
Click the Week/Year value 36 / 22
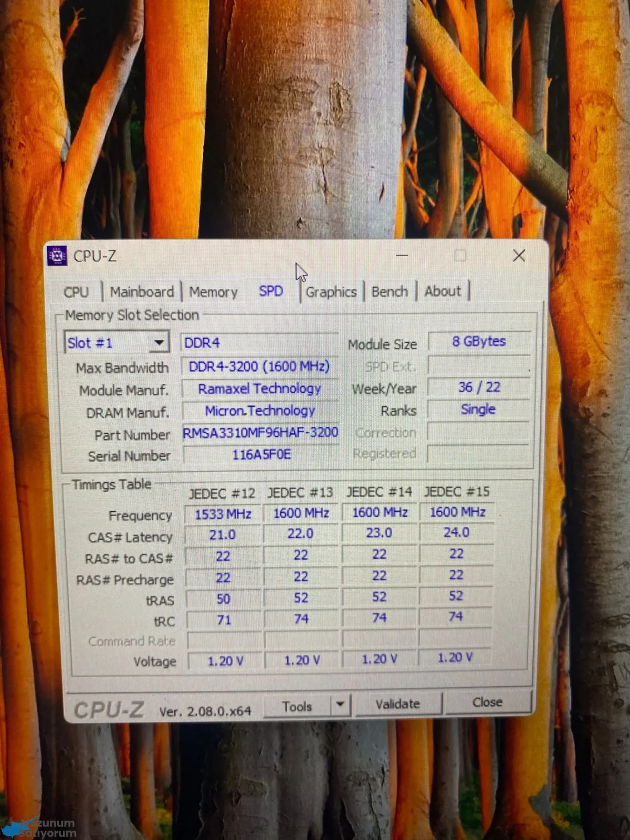pyautogui.click(x=479, y=387)
